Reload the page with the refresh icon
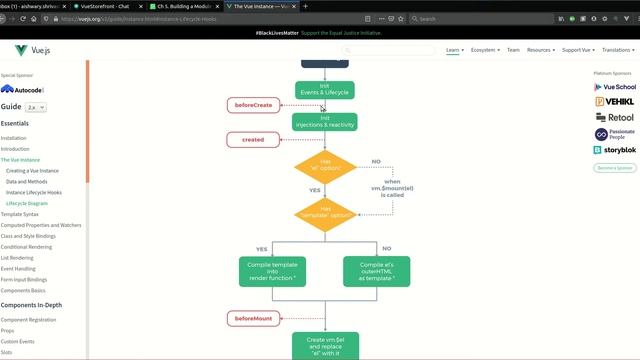This screenshot has height=360, width=640. tap(23, 19)
